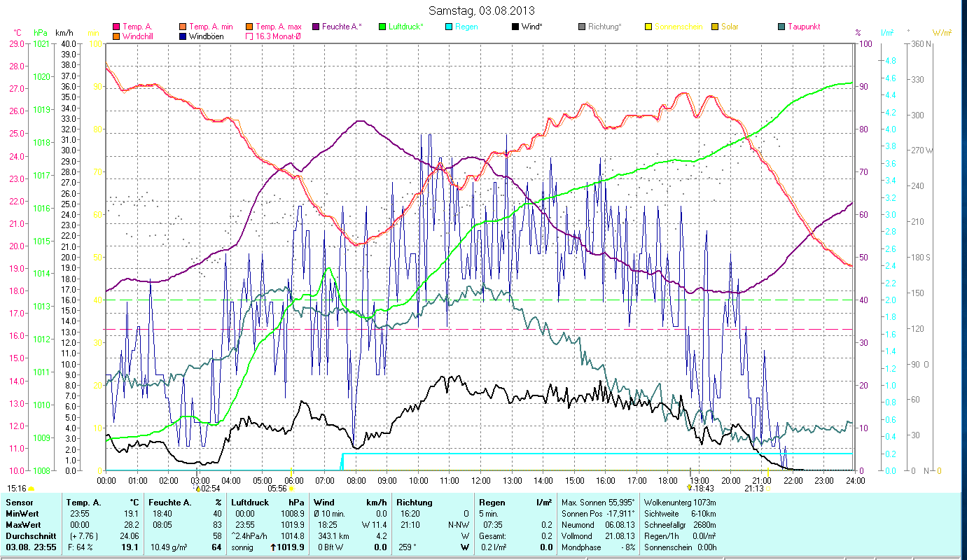This screenshot has width=967, height=560.
Task: Select the Solar legend swatch
Action: tap(715, 27)
